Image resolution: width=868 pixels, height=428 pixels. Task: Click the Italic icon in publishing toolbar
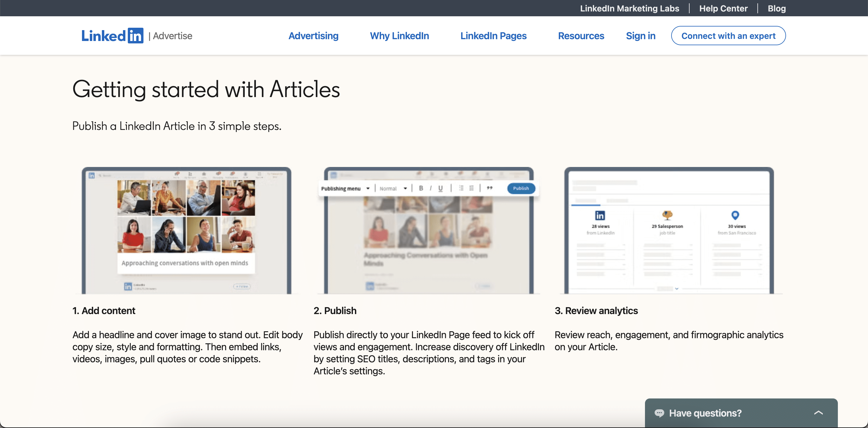click(431, 188)
